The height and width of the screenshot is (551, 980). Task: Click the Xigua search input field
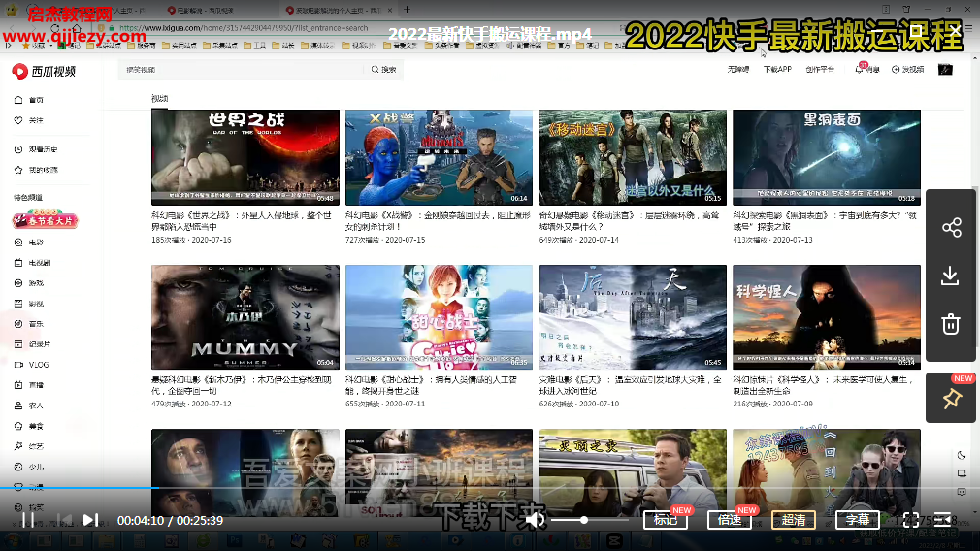click(x=240, y=69)
